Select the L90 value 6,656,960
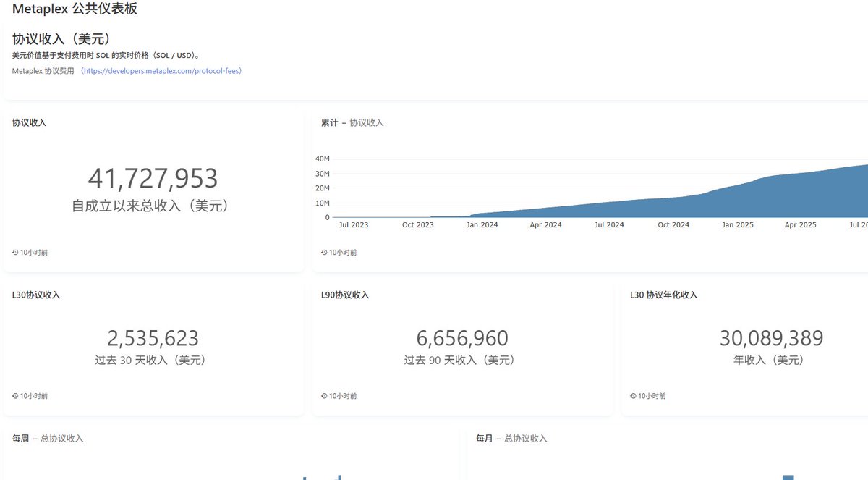The height and width of the screenshot is (480, 868). [x=462, y=338]
